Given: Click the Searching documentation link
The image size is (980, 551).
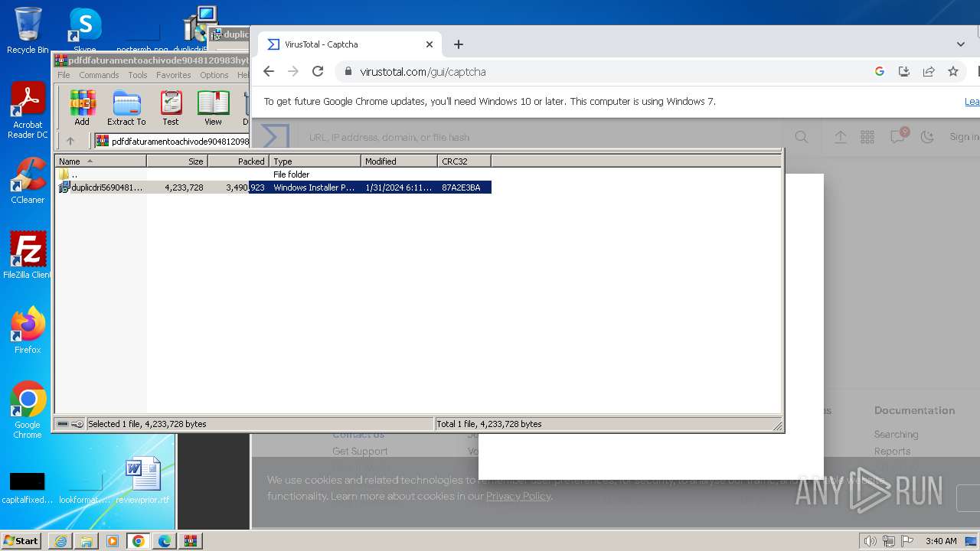Looking at the screenshot, I should [x=896, y=435].
